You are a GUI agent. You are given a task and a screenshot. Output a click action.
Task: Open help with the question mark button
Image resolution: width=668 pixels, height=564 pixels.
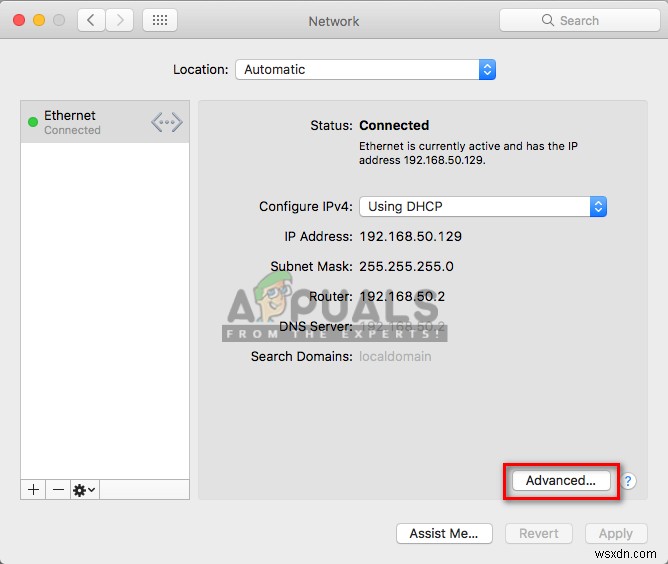tap(628, 481)
